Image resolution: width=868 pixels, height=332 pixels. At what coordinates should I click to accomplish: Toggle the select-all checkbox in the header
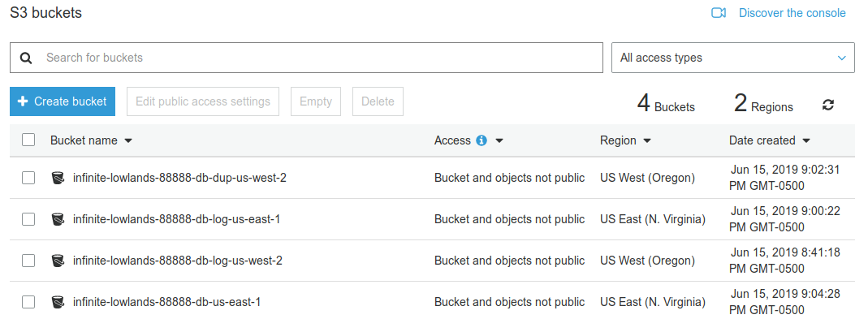pos(28,140)
